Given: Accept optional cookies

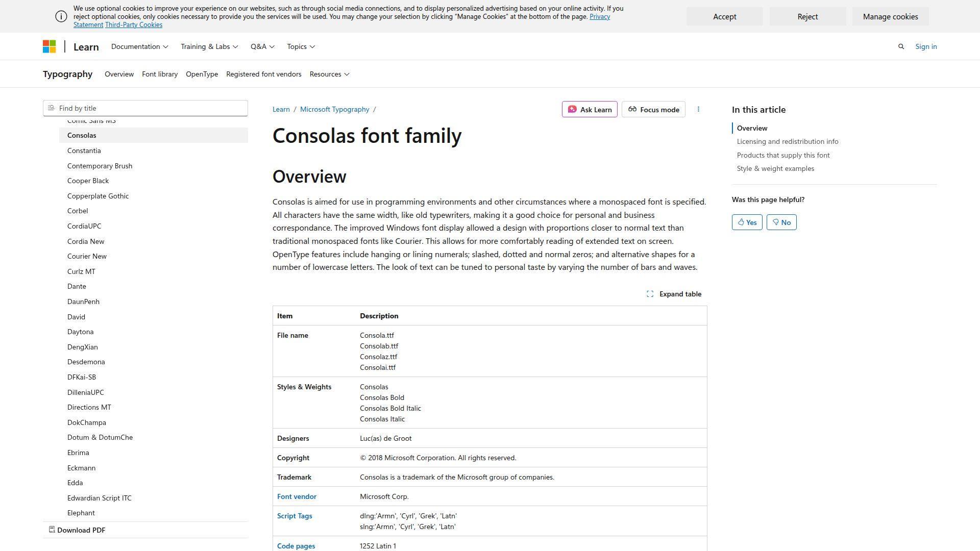Looking at the screenshot, I should tap(724, 16).
